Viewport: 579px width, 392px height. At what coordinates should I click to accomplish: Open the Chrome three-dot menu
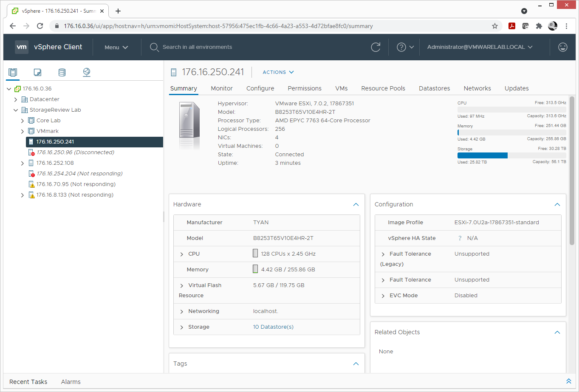[566, 26]
